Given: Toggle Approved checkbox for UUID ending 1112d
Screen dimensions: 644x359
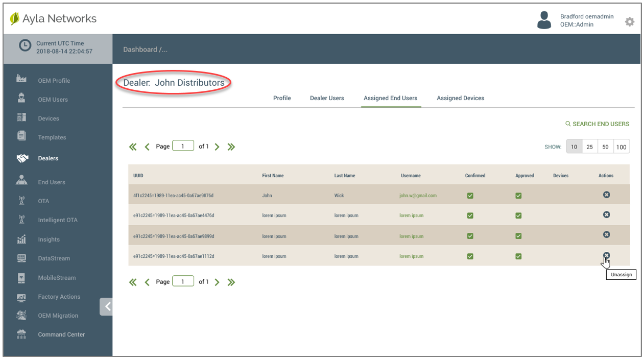Looking at the screenshot, I should [518, 256].
